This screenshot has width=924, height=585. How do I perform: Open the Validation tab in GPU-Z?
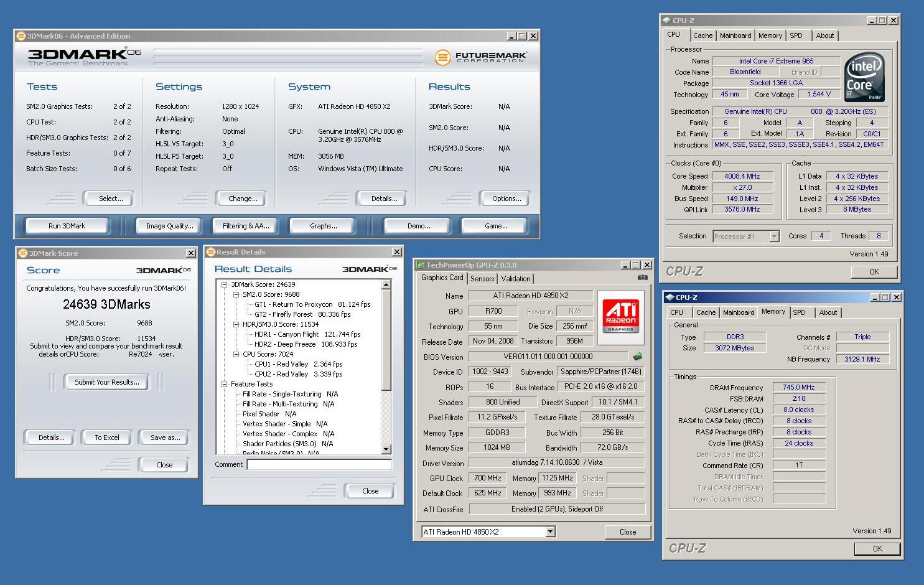(x=516, y=279)
